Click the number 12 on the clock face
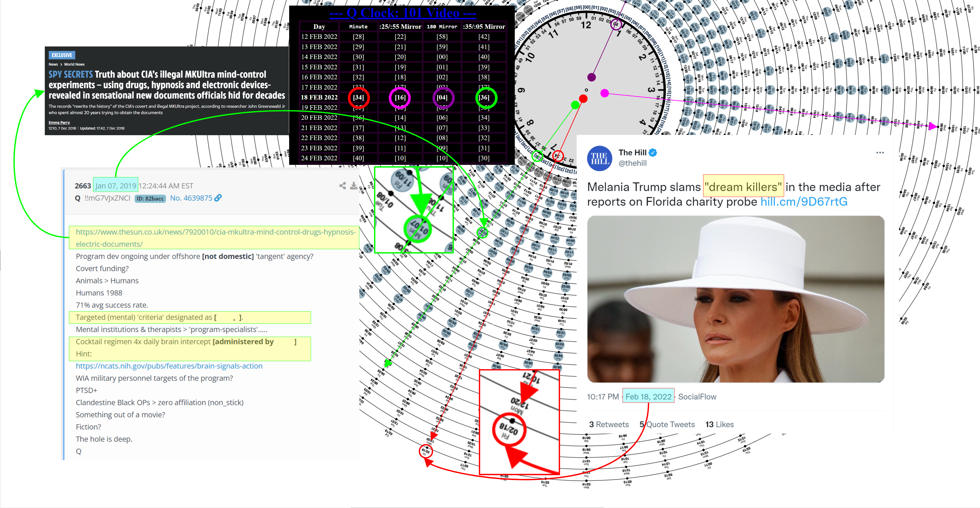Image resolution: width=980 pixels, height=508 pixels. [586, 25]
